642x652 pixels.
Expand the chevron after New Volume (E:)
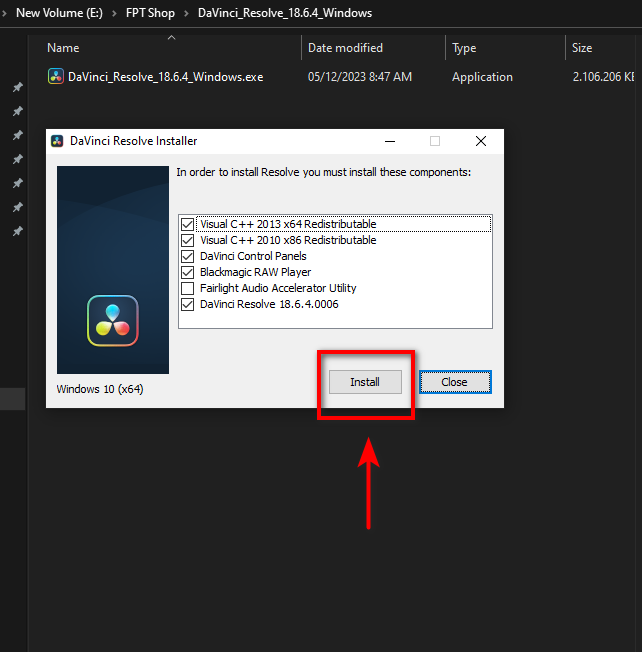click(114, 13)
